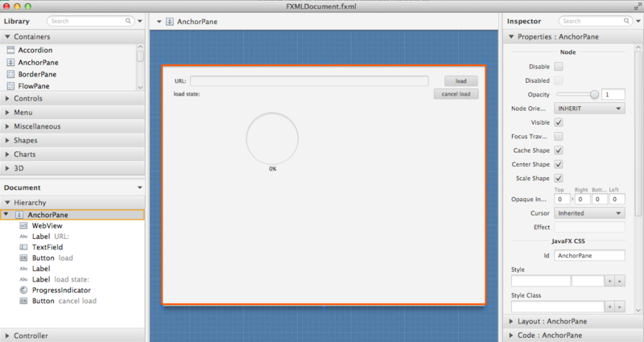The height and width of the screenshot is (342, 644).
Task: Click the TextField icon in Hierarchy
Action: [23, 247]
